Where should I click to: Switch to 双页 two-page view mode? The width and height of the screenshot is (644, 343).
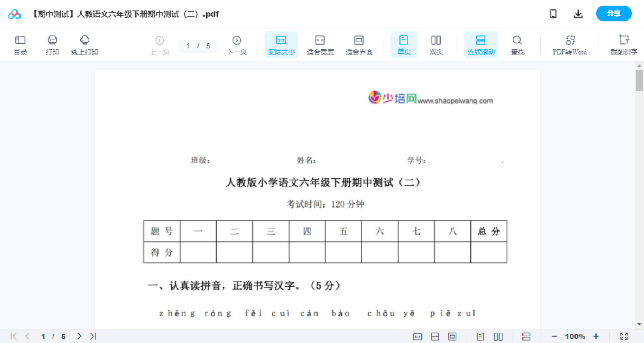(x=436, y=45)
